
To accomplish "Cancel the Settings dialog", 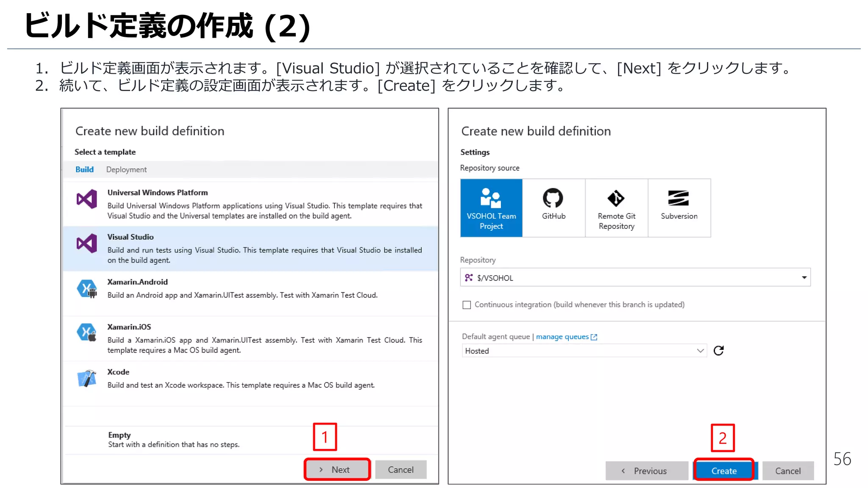I will (788, 471).
